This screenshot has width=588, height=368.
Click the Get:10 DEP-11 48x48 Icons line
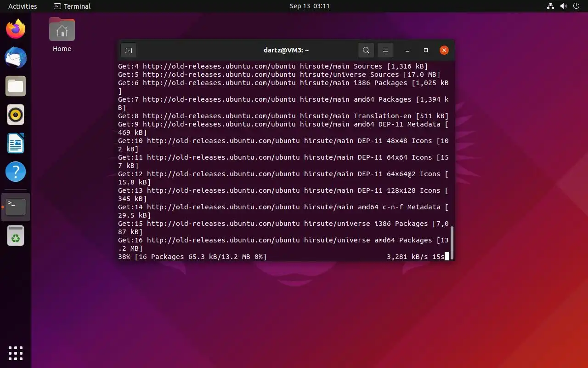coord(283,145)
